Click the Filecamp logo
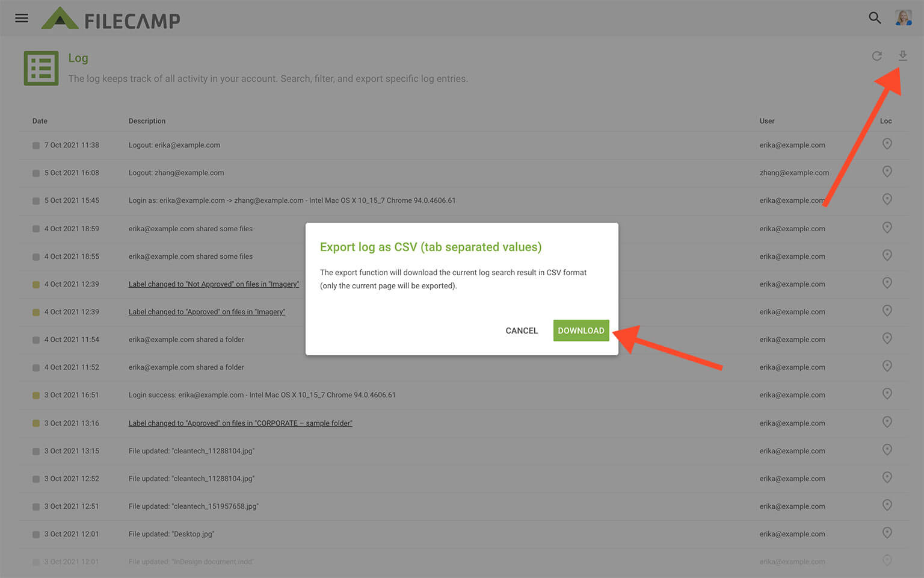This screenshot has width=924, height=578. pyautogui.click(x=111, y=19)
